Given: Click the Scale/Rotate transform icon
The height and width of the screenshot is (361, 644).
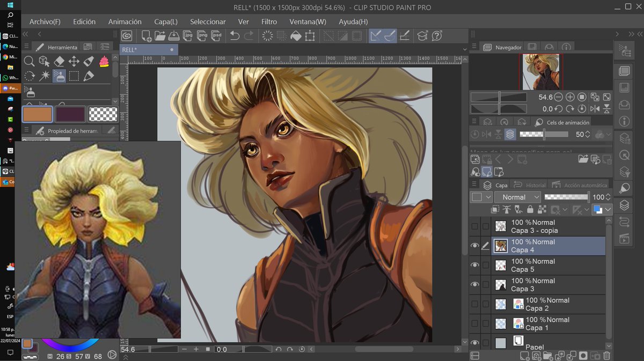Looking at the screenshot, I should 310,36.
